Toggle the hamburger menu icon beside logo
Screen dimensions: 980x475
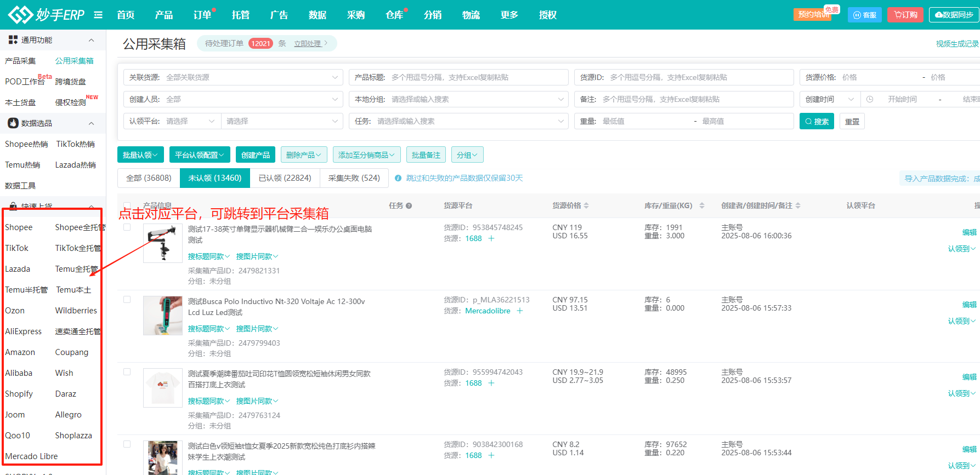98,15
